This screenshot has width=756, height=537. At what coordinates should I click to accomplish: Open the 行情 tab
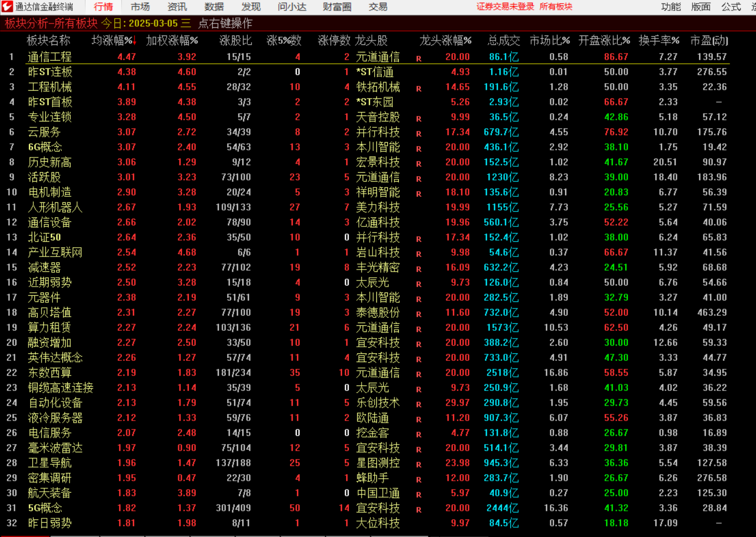(x=103, y=7)
